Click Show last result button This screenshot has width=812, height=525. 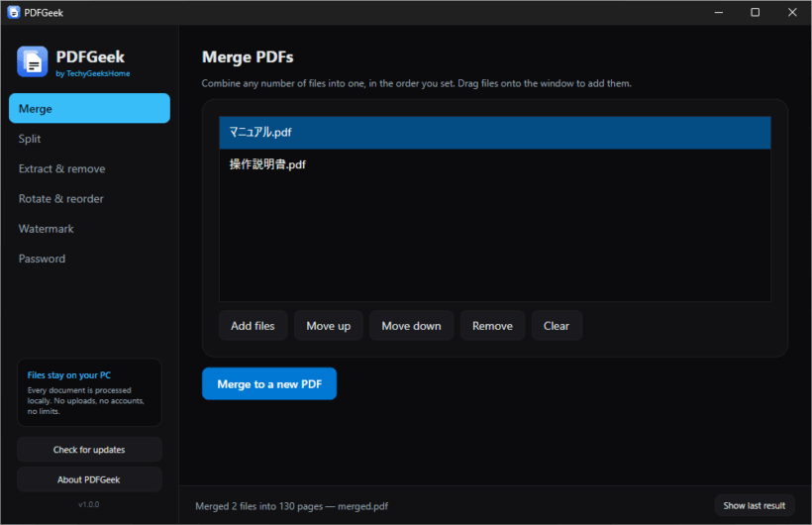[754, 505]
